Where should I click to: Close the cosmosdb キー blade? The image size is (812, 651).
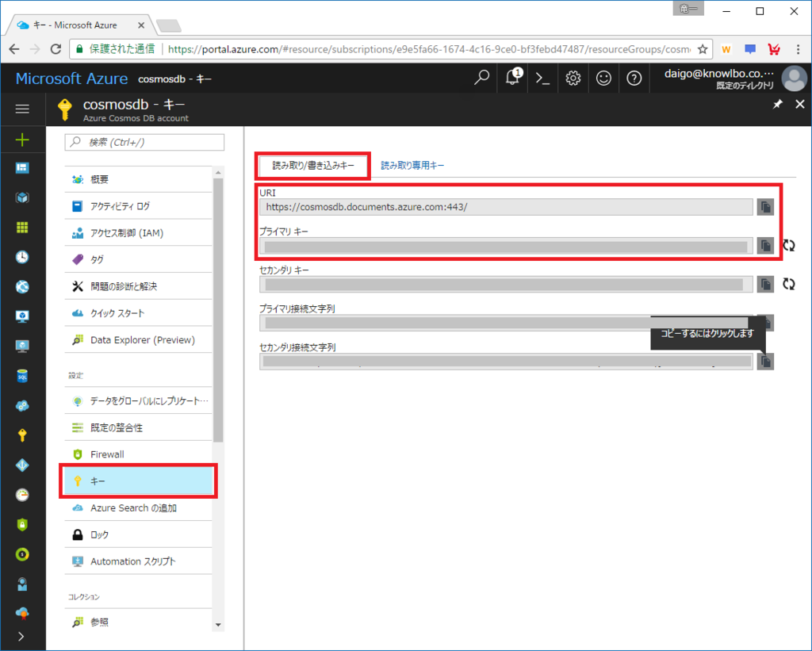click(799, 105)
